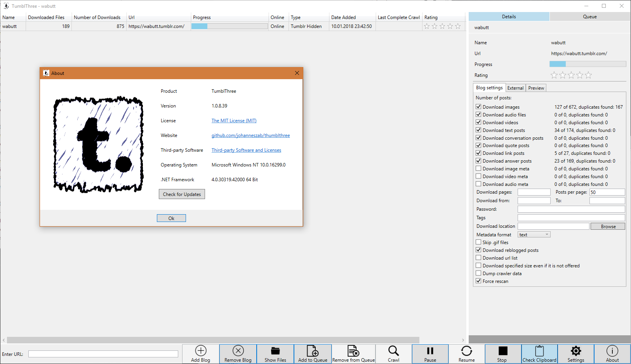Toggle Download reblogged posts checkbox
Screen dimensions: 631x364
pyautogui.click(x=478, y=250)
